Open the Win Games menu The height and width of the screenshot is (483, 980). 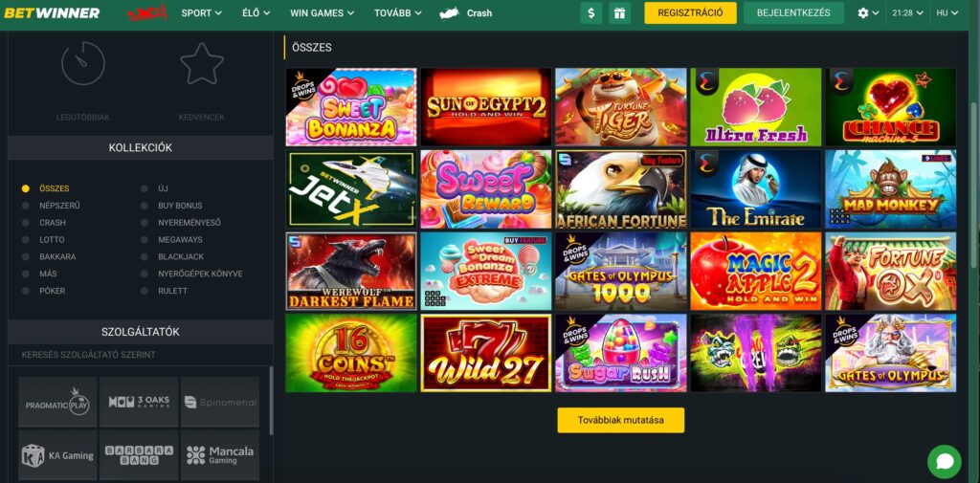point(322,12)
